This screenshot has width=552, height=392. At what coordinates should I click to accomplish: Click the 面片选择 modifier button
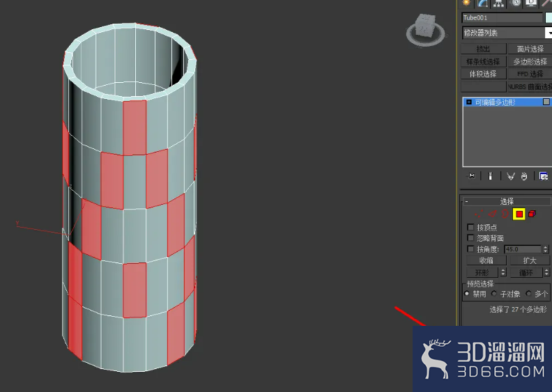530,49
